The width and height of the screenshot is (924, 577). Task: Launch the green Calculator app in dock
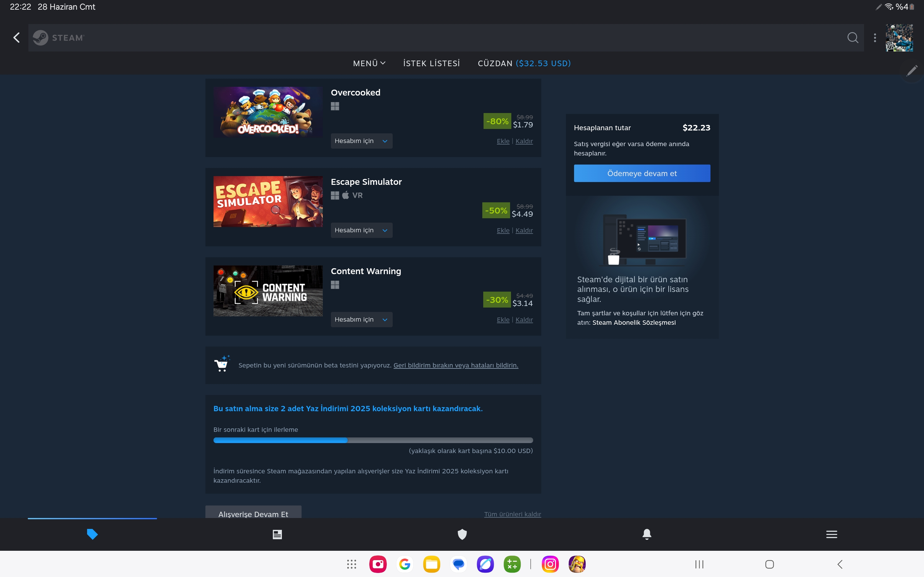coord(512,564)
